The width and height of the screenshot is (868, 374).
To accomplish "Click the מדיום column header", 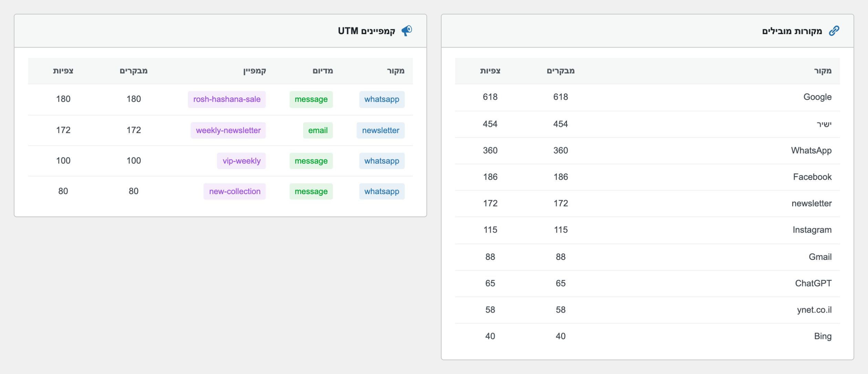I will (323, 71).
